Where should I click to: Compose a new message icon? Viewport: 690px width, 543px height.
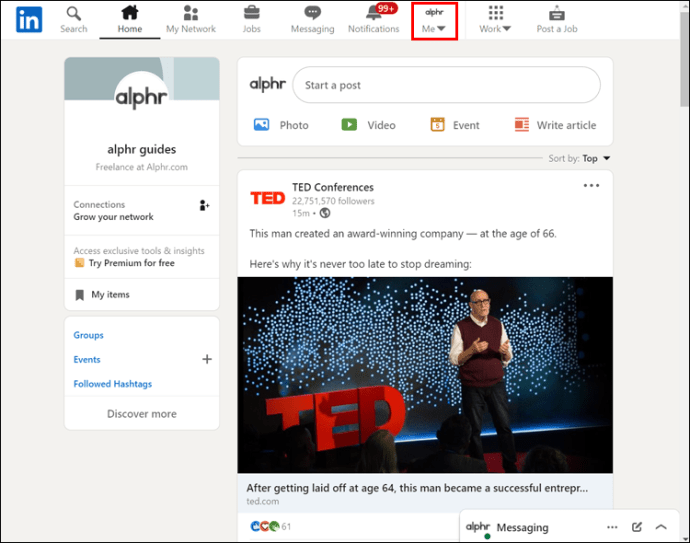(x=637, y=527)
